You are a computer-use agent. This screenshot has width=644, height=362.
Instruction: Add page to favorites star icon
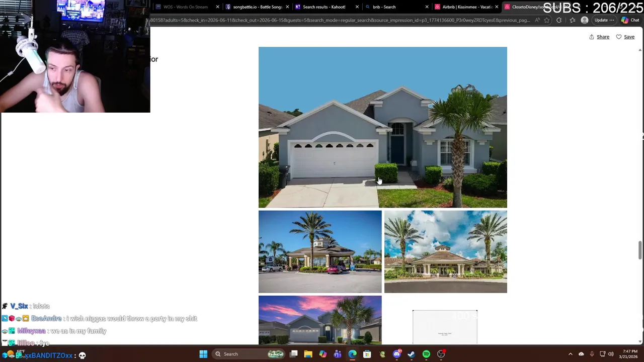point(547,21)
